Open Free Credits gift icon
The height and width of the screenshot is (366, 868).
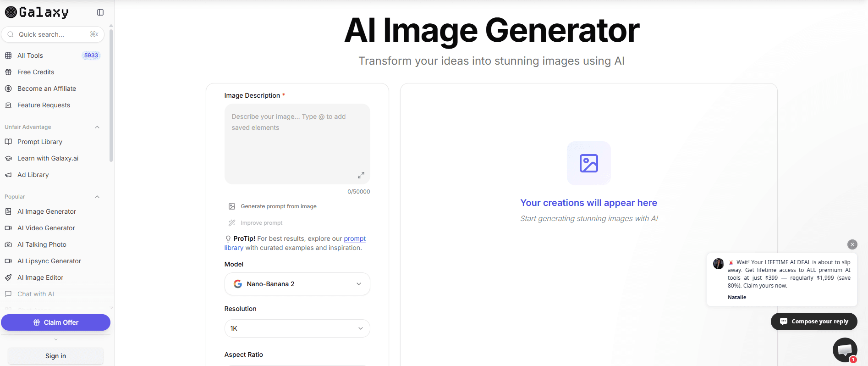8,72
